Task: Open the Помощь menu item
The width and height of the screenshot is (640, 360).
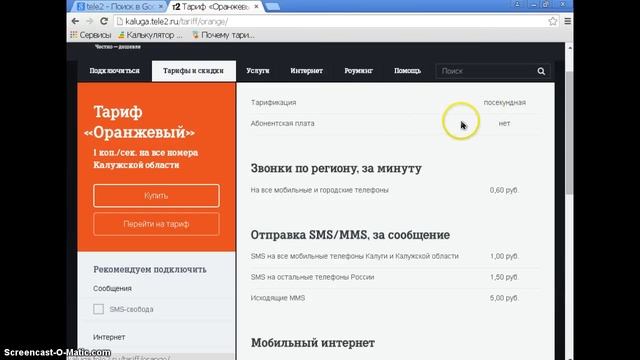Action: [407, 71]
